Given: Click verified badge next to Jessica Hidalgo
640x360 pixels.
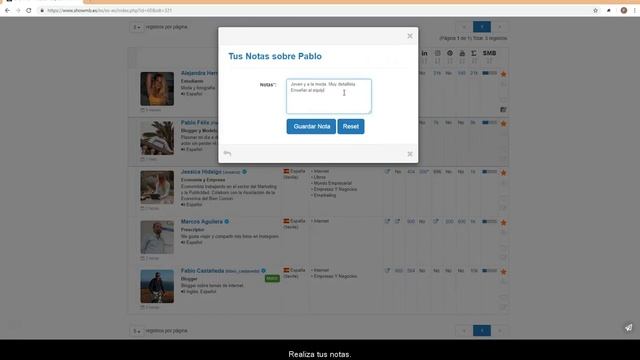Looking at the screenshot, I should click(x=244, y=172).
